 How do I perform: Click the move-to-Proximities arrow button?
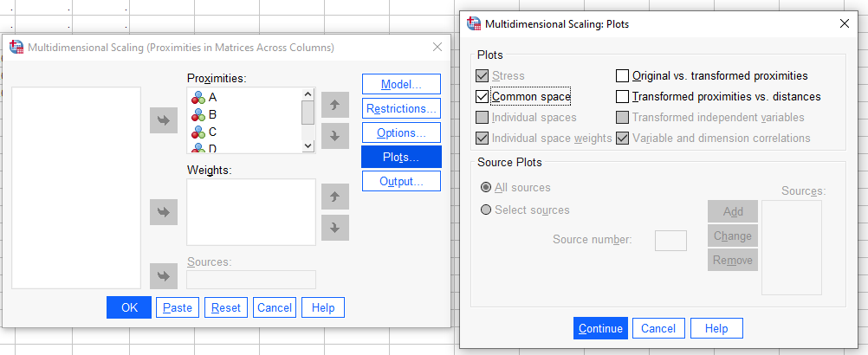163,120
